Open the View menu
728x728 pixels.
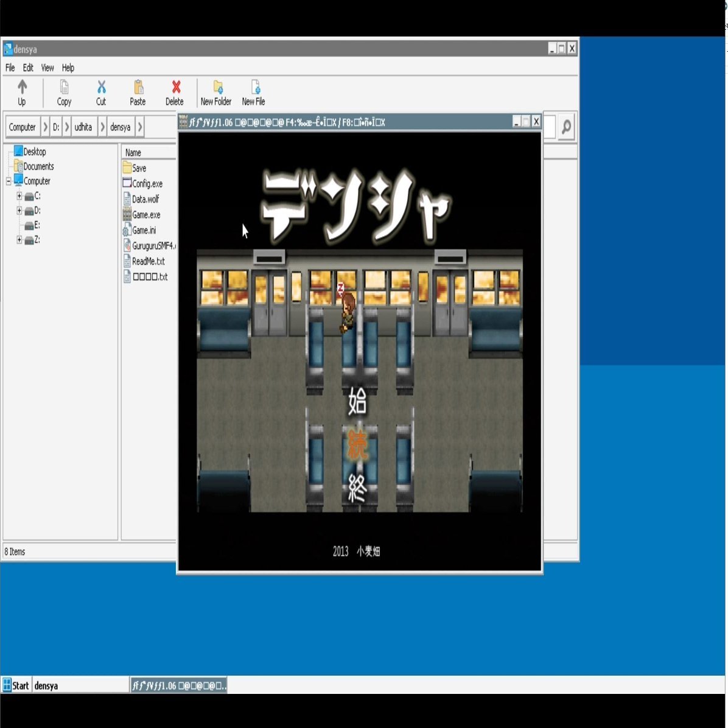pyautogui.click(x=47, y=68)
